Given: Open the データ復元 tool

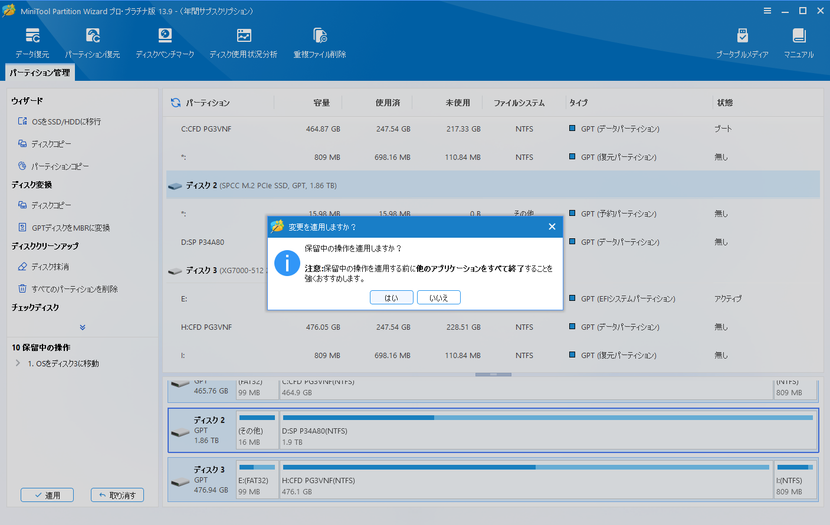Looking at the screenshot, I should pos(32,43).
